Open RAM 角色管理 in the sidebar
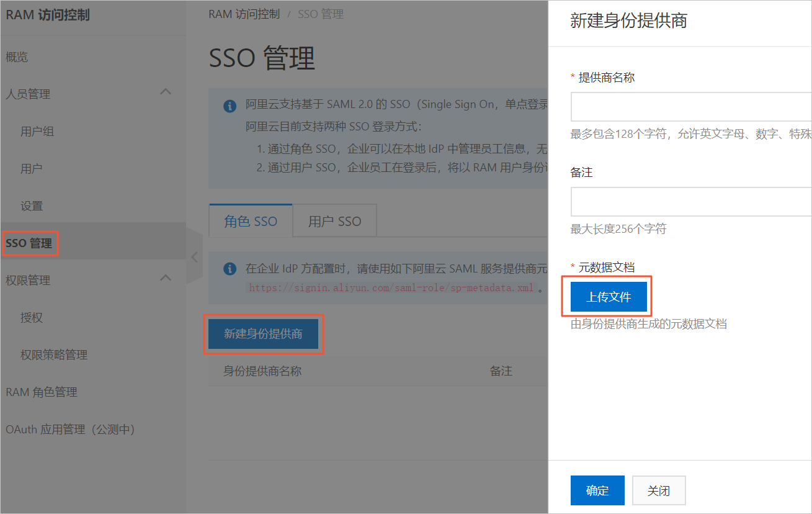 click(x=42, y=392)
